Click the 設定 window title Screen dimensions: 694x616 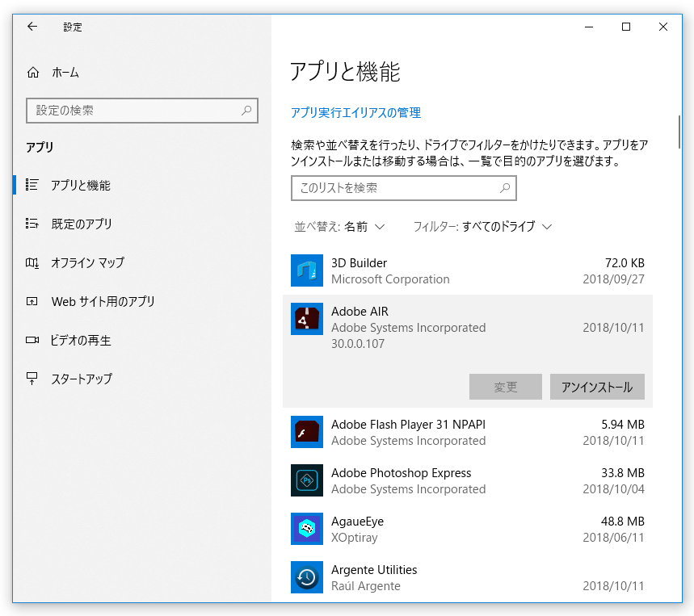tap(73, 27)
